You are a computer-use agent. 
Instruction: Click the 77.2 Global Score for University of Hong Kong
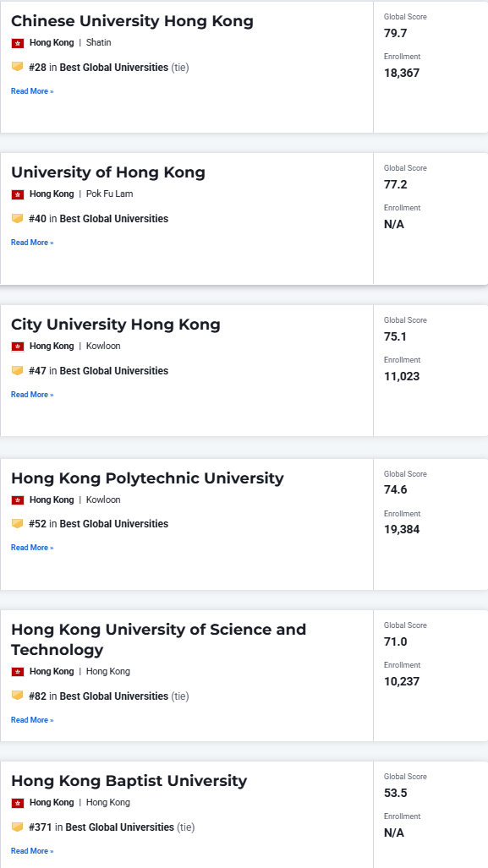[396, 184]
